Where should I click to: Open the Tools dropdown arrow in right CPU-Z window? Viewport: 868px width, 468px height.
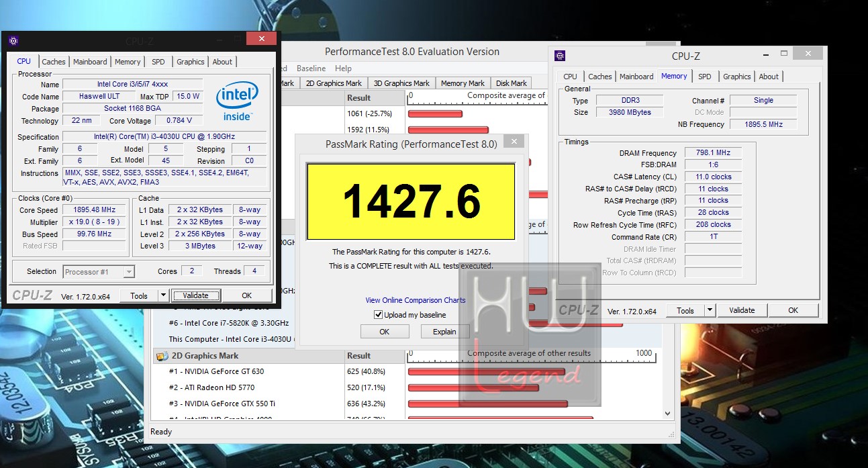click(710, 310)
